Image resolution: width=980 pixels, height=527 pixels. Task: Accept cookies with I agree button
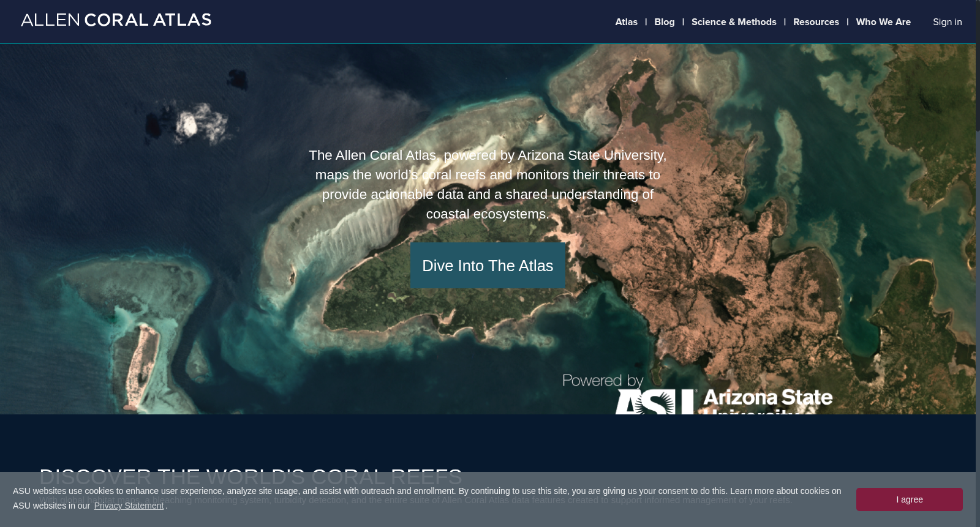[x=909, y=499]
